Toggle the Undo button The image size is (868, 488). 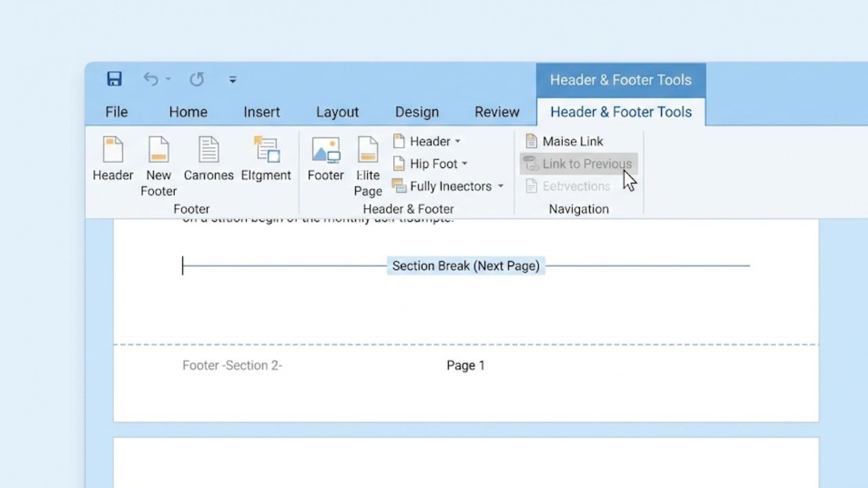[151, 79]
